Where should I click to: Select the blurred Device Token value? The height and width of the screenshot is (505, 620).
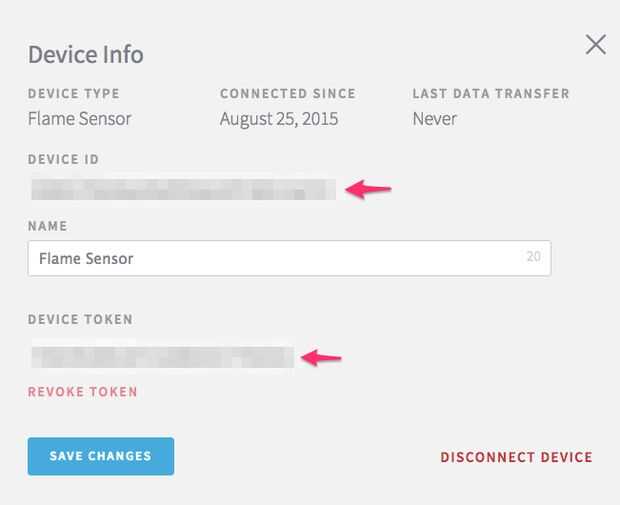pos(162,356)
